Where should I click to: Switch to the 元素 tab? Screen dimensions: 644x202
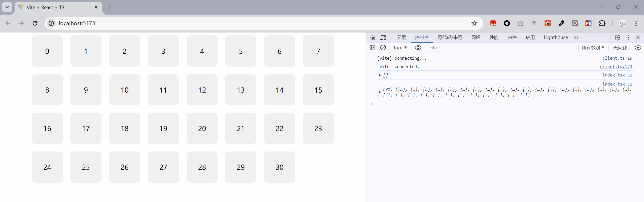[401, 37]
